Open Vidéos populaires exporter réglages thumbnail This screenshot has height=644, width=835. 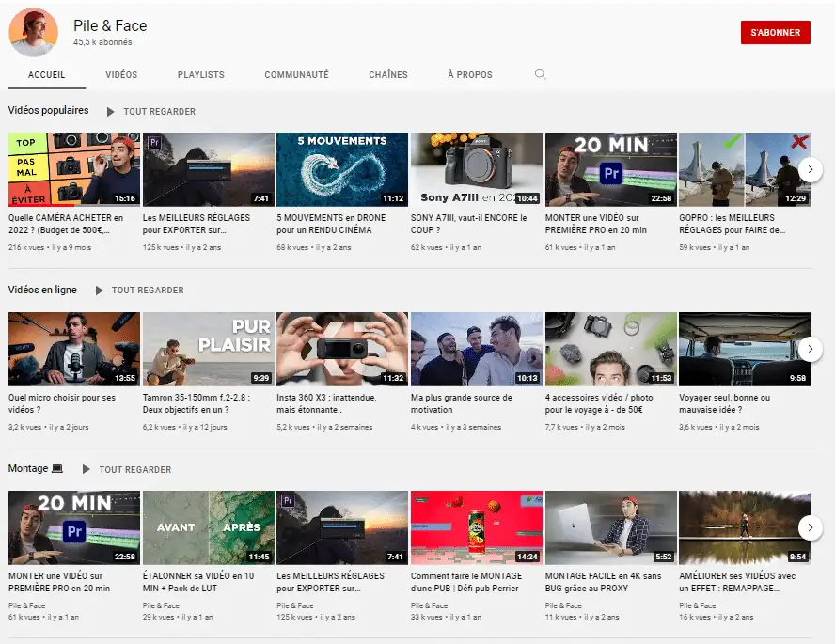[208, 169]
